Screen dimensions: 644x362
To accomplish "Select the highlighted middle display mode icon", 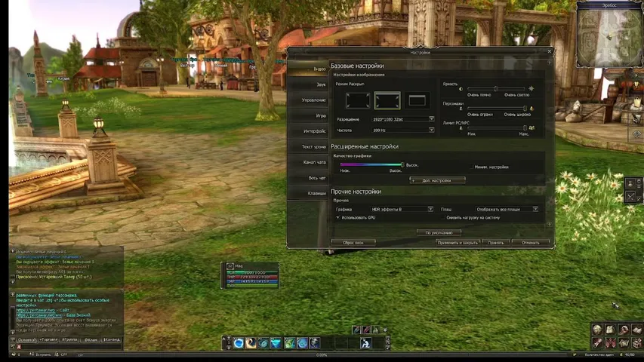I will pyautogui.click(x=387, y=100).
